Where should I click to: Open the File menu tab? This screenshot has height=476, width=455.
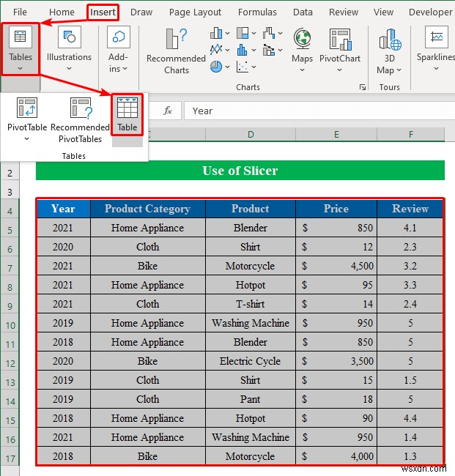[x=20, y=12]
